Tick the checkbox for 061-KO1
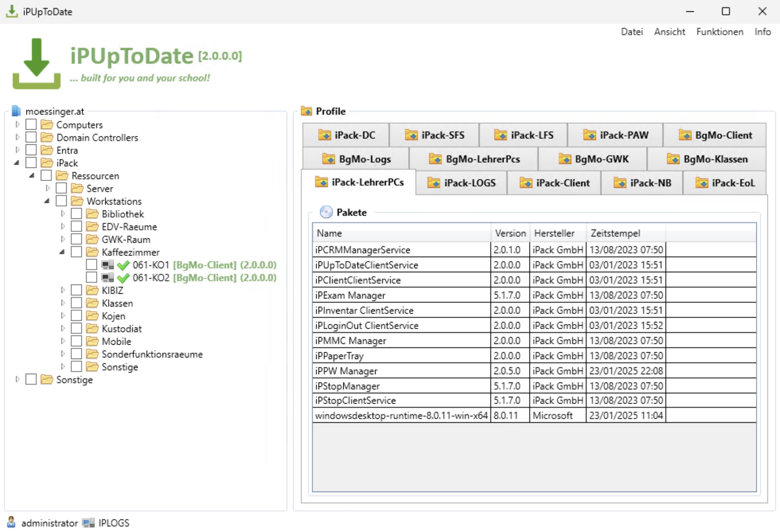The image size is (780, 532). click(91, 265)
